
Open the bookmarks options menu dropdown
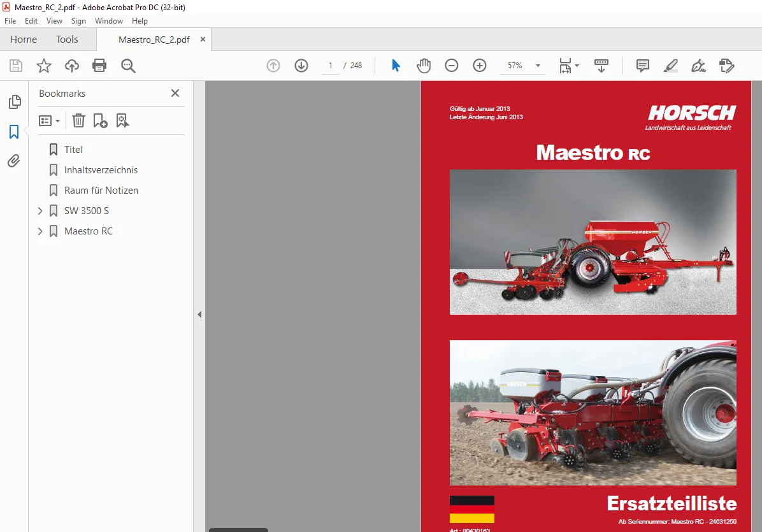click(x=49, y=120)
